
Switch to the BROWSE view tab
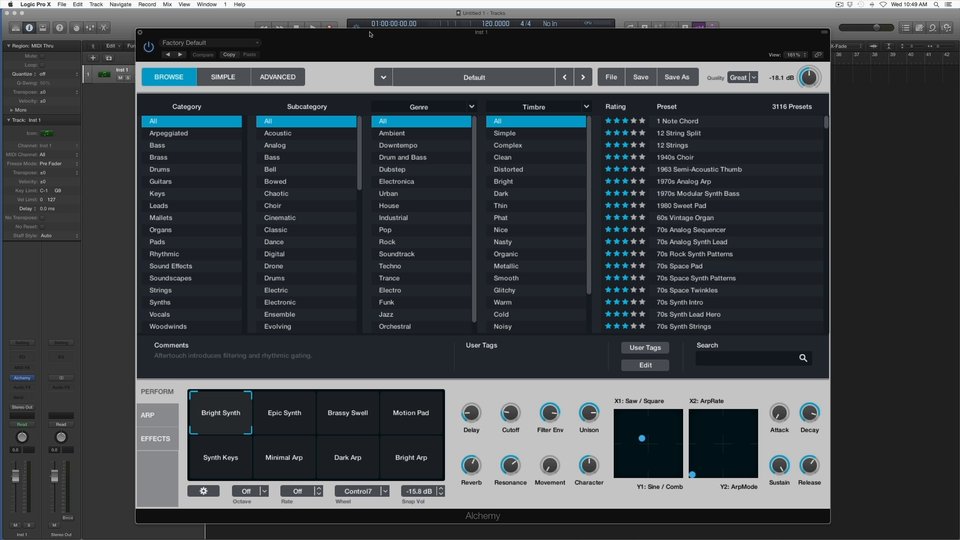point(169,77)
